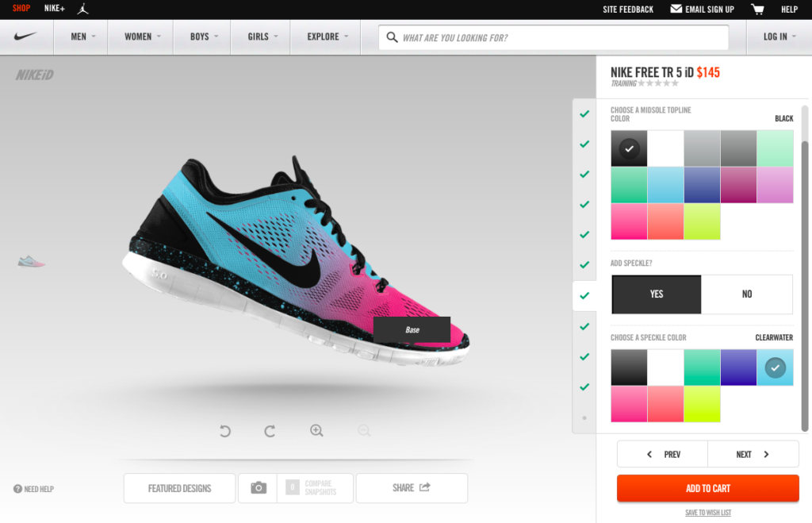Click the email sign up envelope icon
Screen dimensions: 812x523
point(676,10)
